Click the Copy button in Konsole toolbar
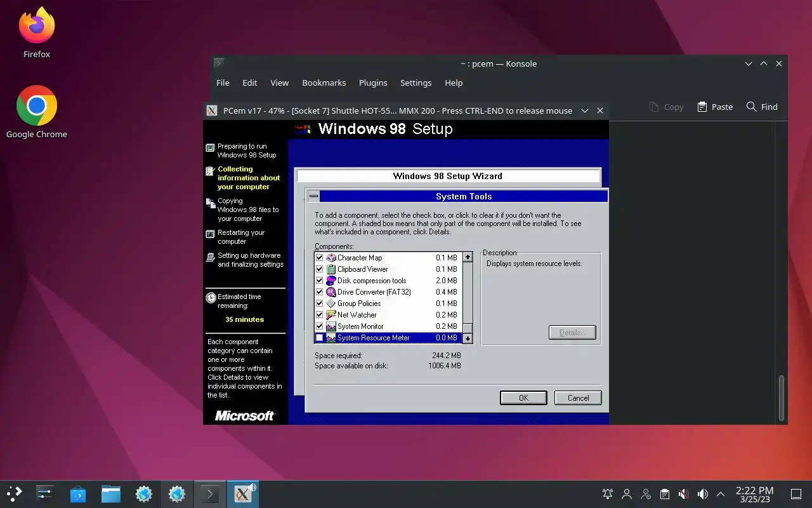The width and height of the screenshot is (812, 508). [666, 107]
